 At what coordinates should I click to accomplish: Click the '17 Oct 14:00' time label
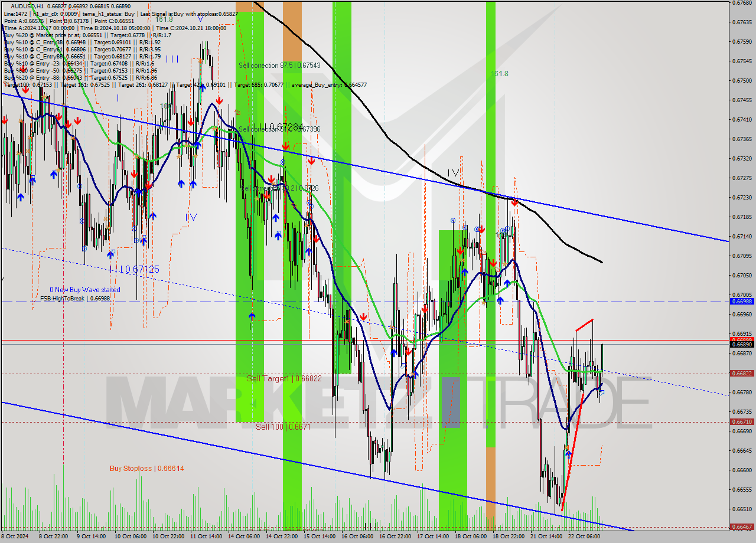[x=433, y=537]
